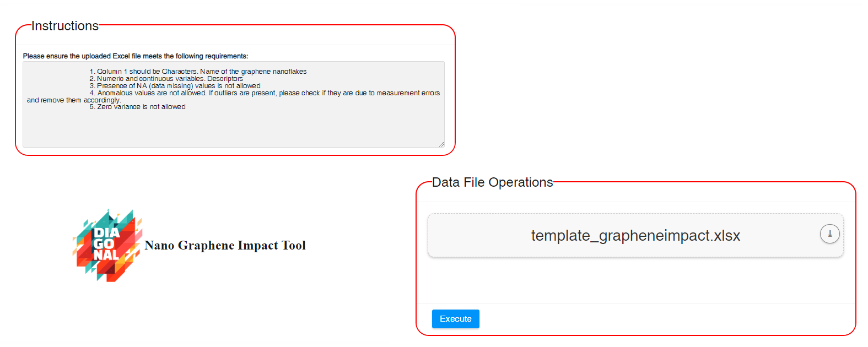Select the 'Presence of NA' requirement line
This screenshot has width=868, height=347.
click(179, 86)
